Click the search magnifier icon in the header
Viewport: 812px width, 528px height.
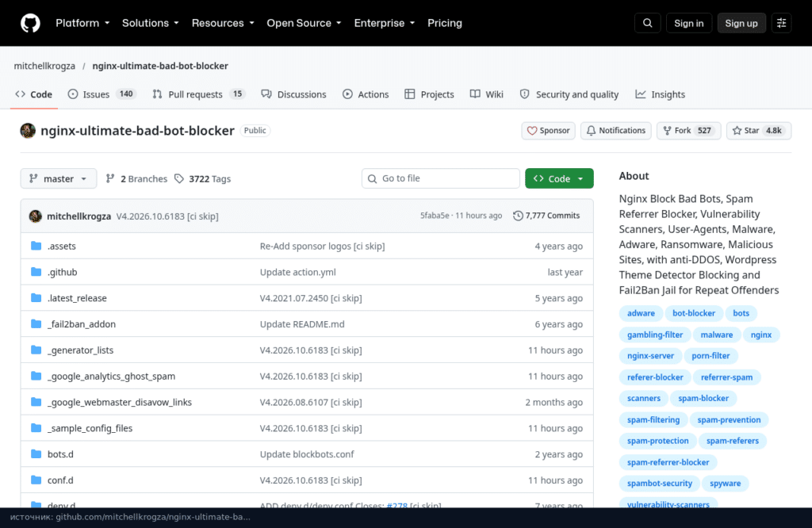(647, 23)
